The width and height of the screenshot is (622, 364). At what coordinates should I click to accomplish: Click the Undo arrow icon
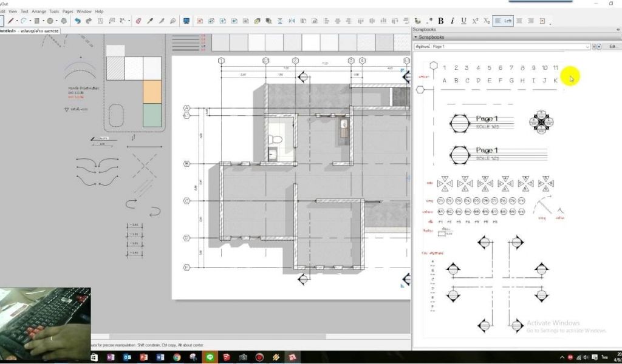coord(77,21)
